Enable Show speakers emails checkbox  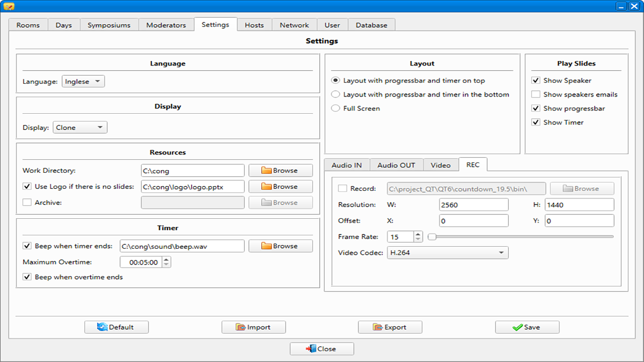click(x=536, y=94)
